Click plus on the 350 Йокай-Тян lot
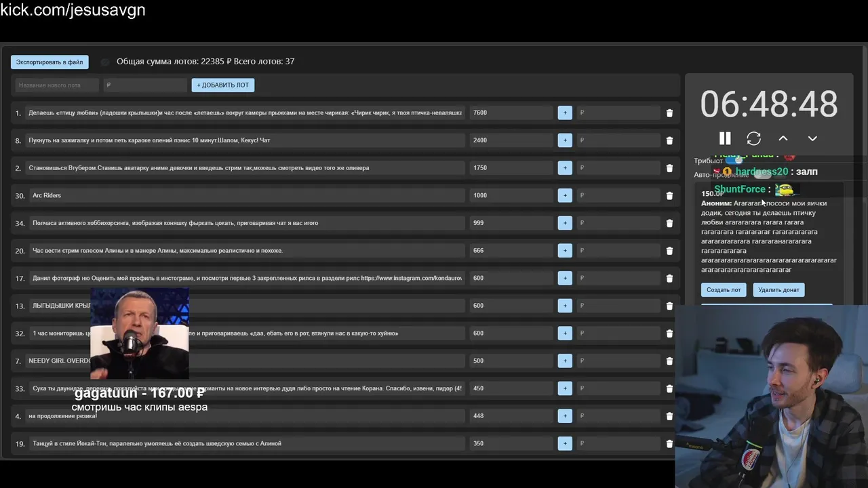Screen dimensions: 868x488 click(565, 443)
